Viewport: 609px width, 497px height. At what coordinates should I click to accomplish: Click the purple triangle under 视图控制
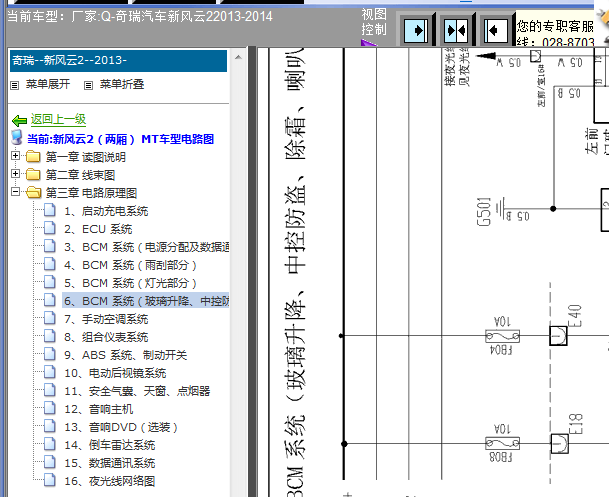pyautogui.click(x=368, y=42)
